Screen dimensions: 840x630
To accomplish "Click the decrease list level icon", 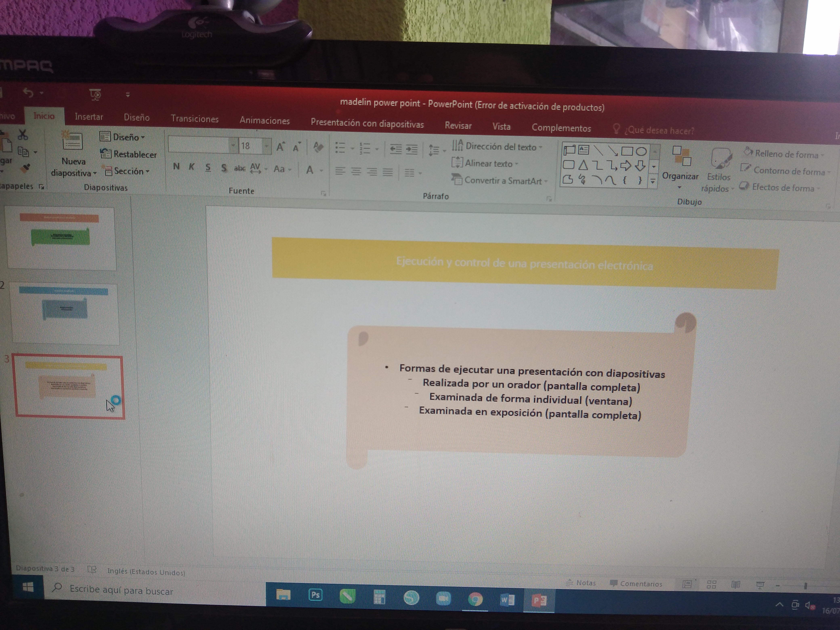I will pos(396,149).
